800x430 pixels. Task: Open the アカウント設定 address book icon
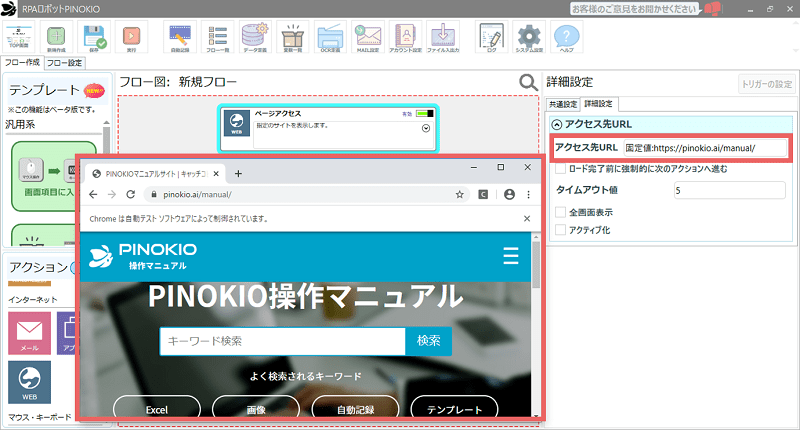click(x=406, y=37)
